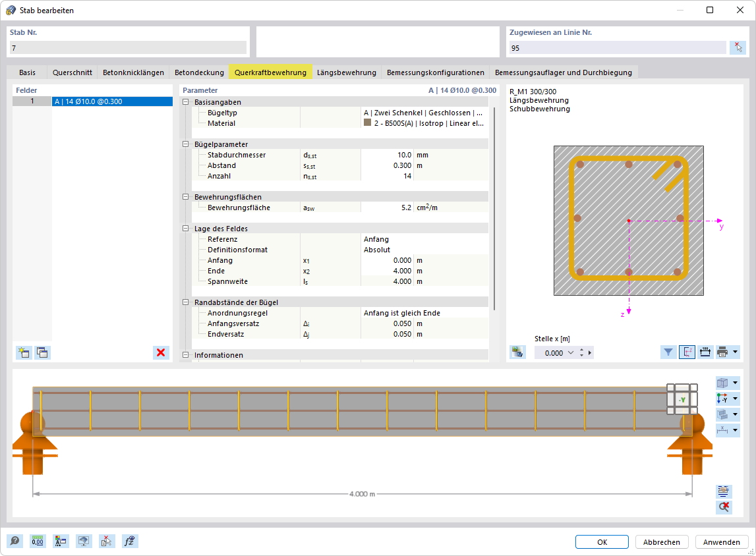Open the Bemessungskonfigurationen tab
Viewport: 756px width, 556px height.
tap(436, 72)
